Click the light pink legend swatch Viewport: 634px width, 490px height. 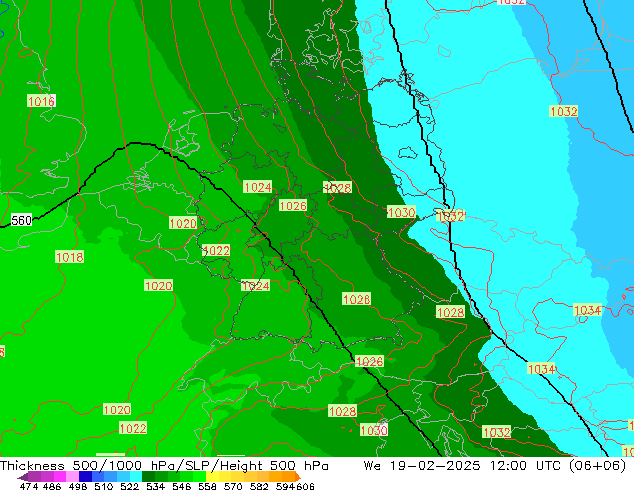click(x=72, y=477)
